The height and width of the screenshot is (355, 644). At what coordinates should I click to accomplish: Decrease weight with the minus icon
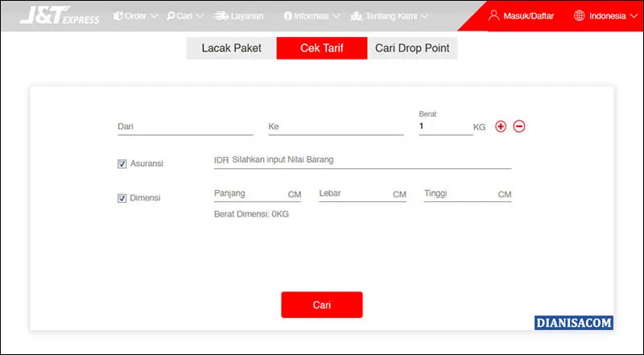pyautogui.click(x=519, y=126)
